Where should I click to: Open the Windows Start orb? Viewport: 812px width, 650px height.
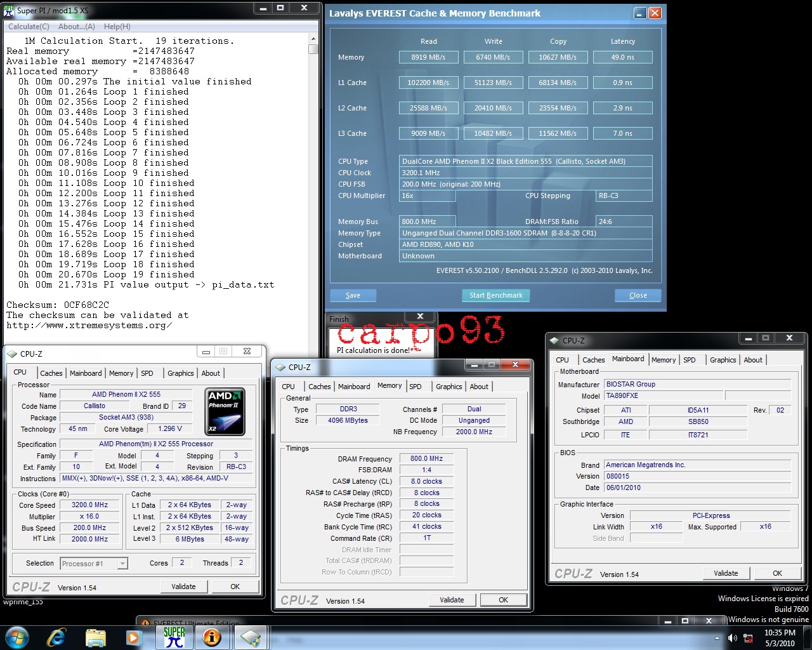(17, 637)
